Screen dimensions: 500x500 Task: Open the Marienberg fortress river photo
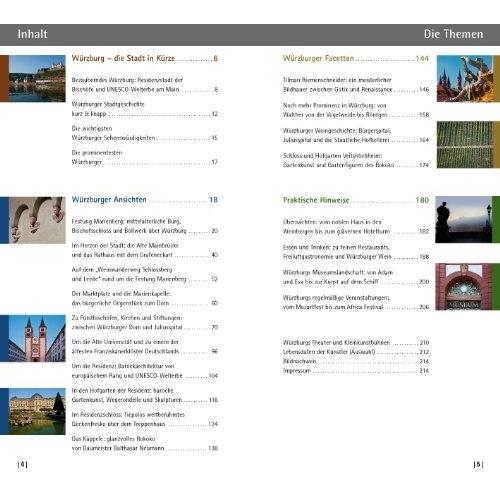37,79
